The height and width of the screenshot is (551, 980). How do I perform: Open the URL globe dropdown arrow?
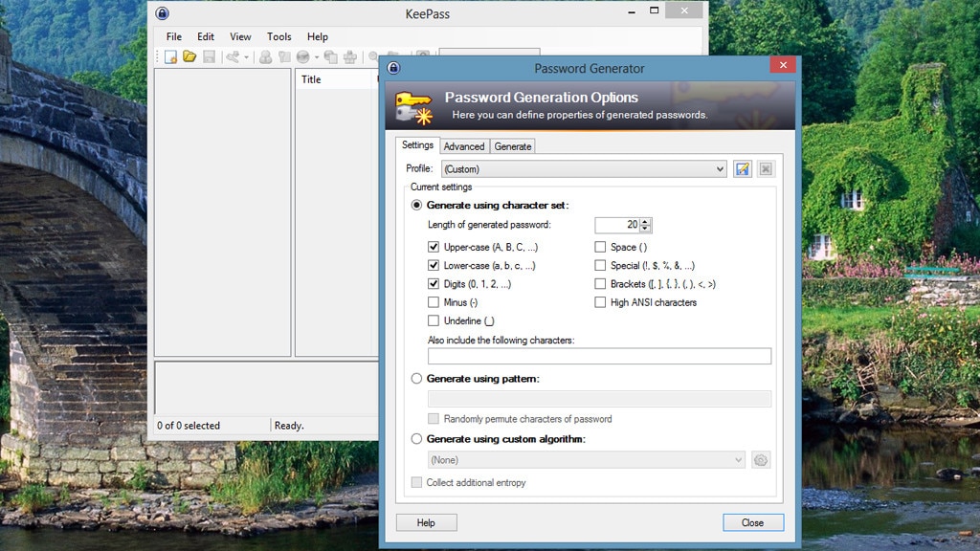[316, 57]
